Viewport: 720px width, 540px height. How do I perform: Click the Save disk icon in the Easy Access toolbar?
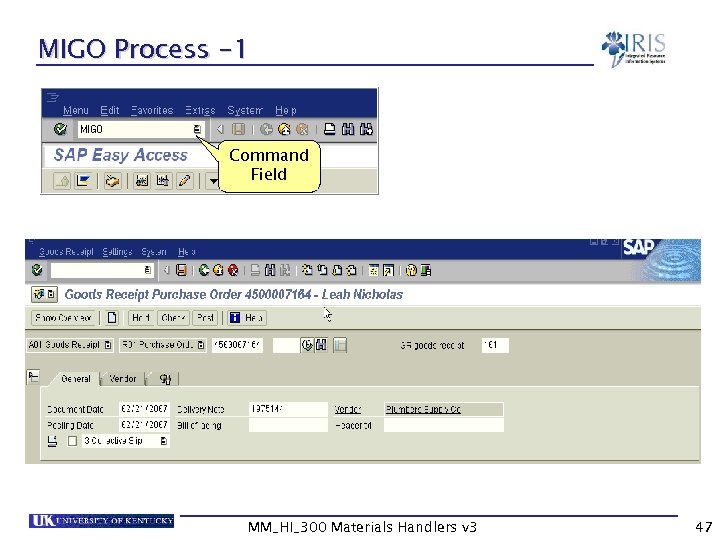(x=238, y=129)
